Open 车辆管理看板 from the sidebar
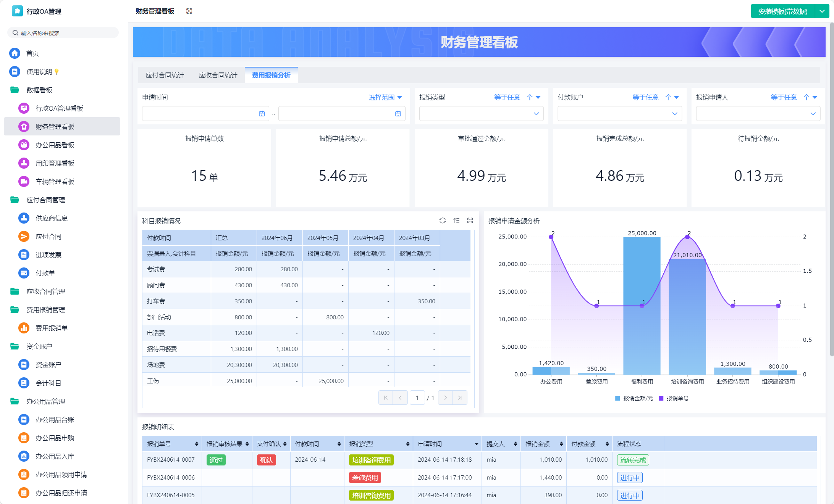Viewport: 834px width, 504px height. coord(55,182)
